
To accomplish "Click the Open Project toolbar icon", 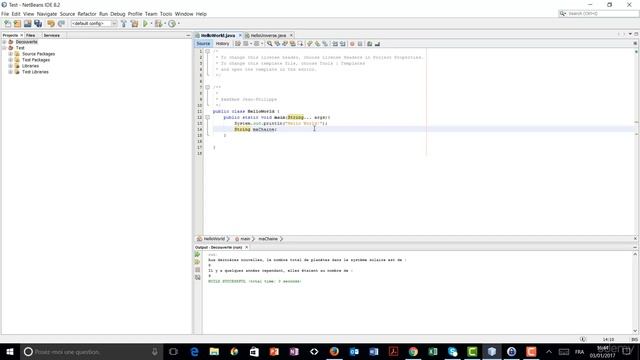I will pos(28,24).
